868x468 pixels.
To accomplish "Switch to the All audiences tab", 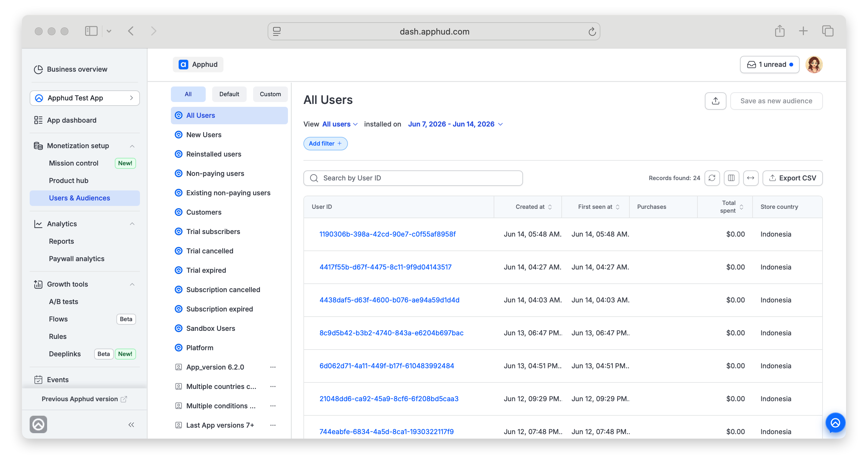I will [188, 94].
